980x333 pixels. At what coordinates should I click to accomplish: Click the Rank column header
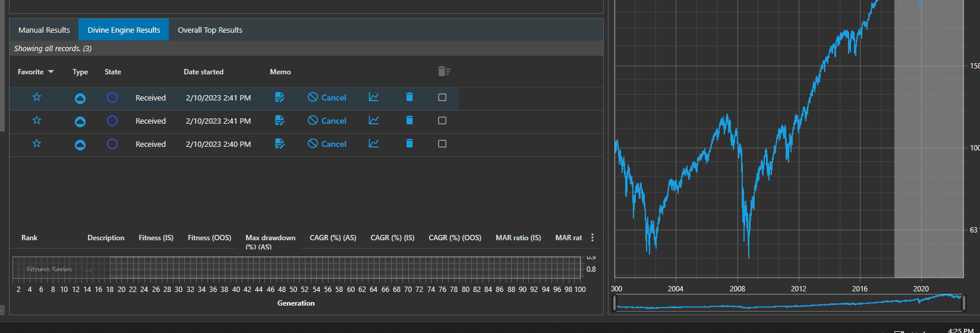tap(29, 238)
